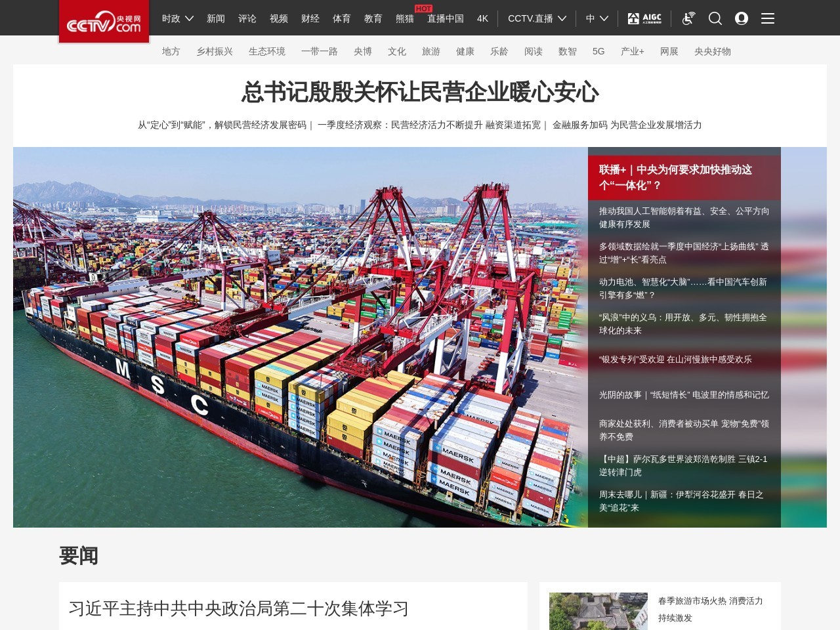Screen dimensions: 840x630
Task: Open the accessibility mode icon
Action: [688, 18]
